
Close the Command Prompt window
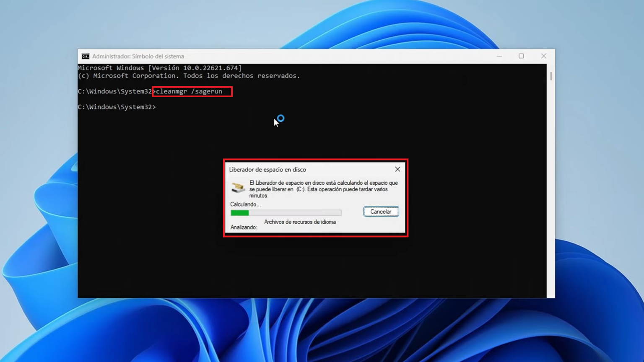tap(543, 56)
